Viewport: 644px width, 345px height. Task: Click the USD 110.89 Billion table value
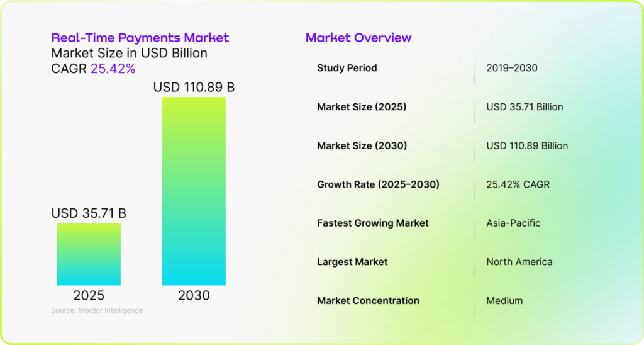tap(526, 145)
